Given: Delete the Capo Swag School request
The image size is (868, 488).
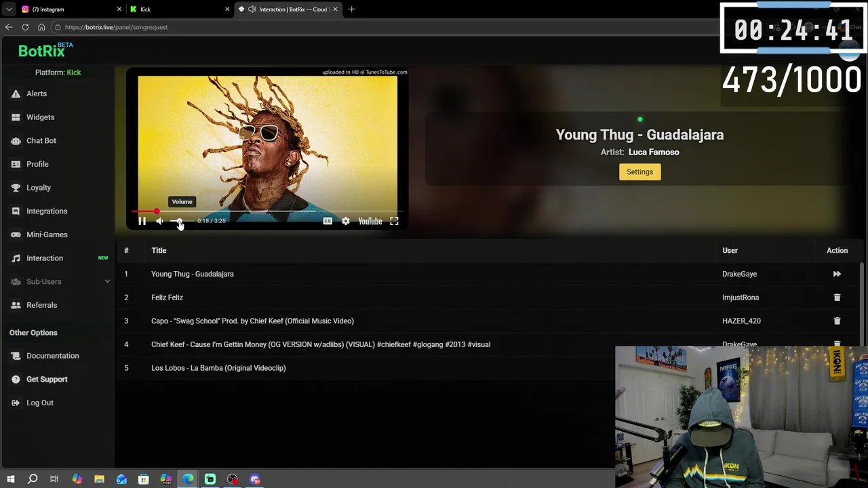Looking at the screenshot, I should [x=837, y=321].
